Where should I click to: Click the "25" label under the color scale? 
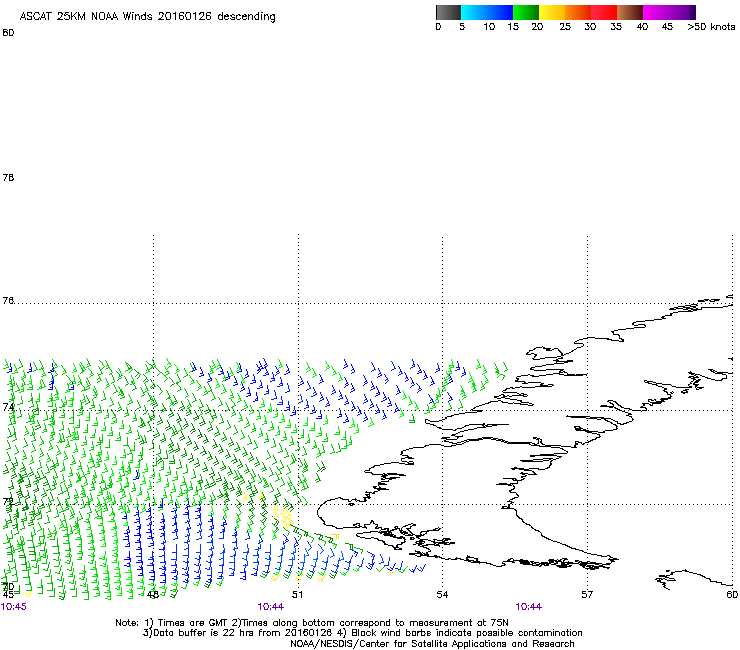(565, 27)
